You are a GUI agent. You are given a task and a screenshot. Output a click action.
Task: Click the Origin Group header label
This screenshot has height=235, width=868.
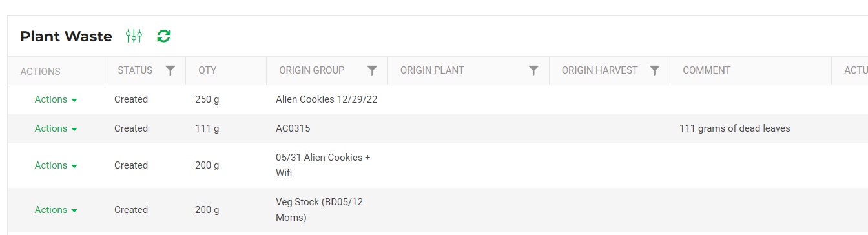click(312, 70)
